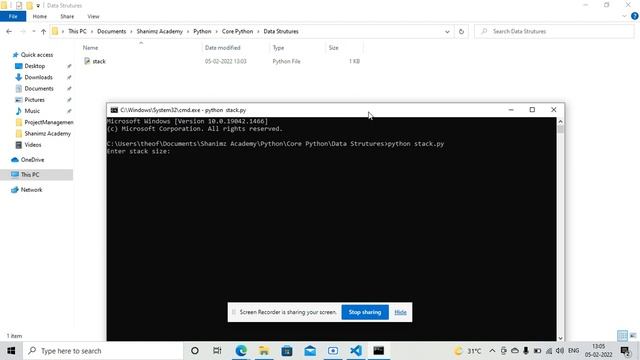Open Microsoft Store taskbar icon
Screen dimensions: 640x360
click(x=287, y=351)
